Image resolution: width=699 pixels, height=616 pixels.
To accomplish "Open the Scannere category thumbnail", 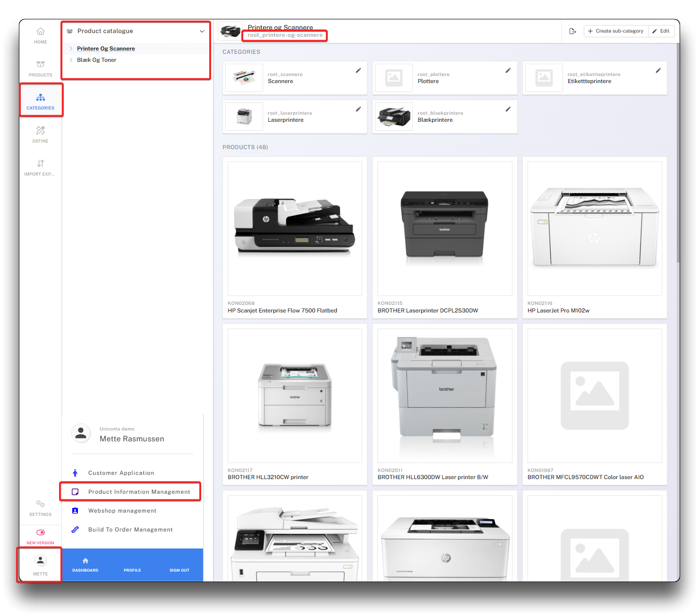I will tap(244, 78).
